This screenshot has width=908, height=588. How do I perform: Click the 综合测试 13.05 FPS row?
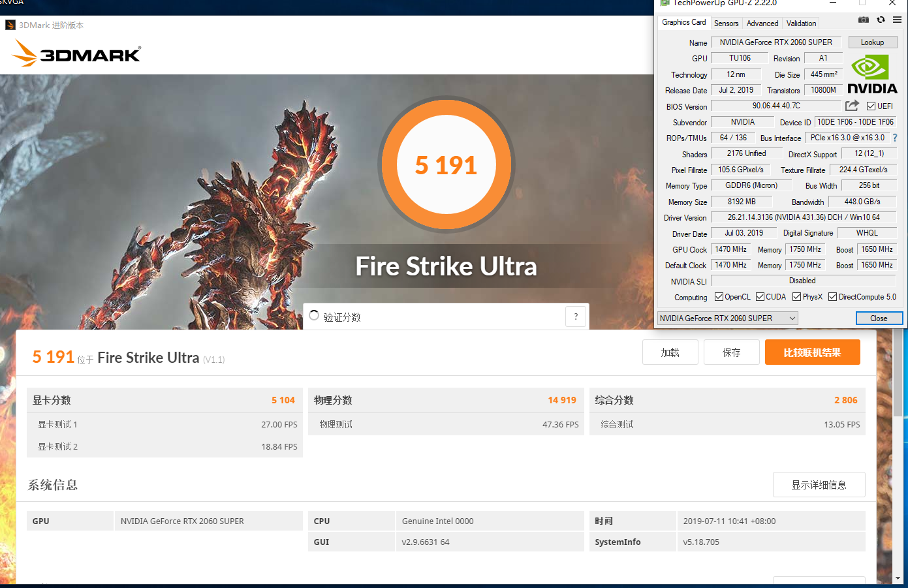727,424
